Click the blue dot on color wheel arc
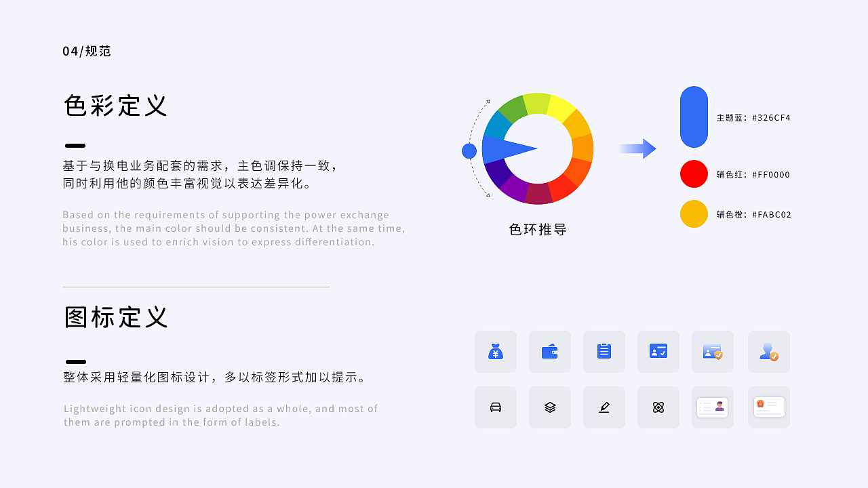This screenshot has width=868, height=488. coord(469,151)
